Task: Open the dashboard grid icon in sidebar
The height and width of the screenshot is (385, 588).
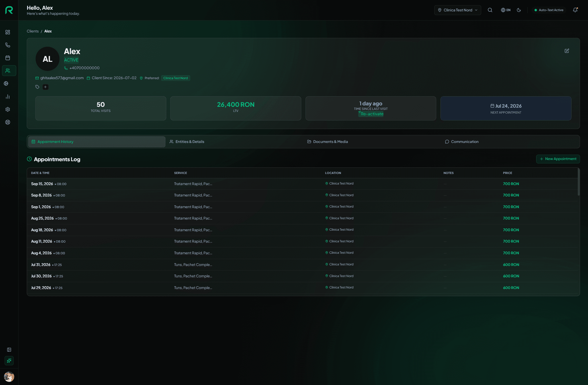Action: 8,32
